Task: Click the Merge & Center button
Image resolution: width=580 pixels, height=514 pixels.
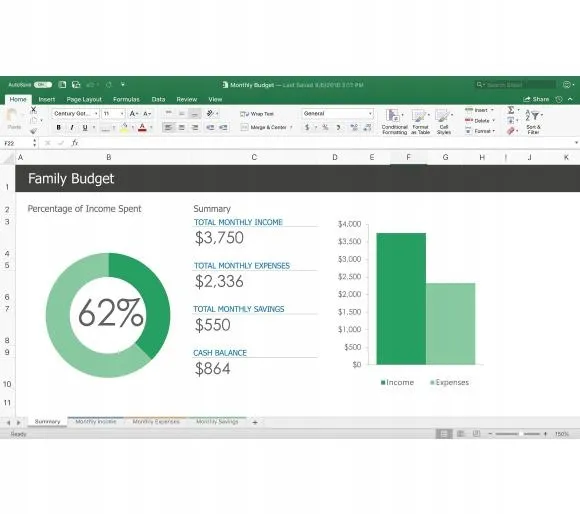Action: (264, 127)
